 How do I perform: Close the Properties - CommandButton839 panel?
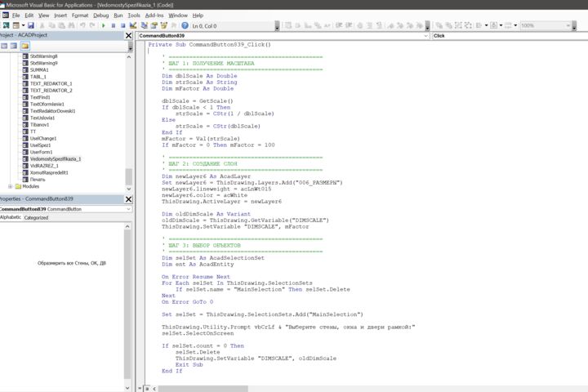click(x=129, y=199)
